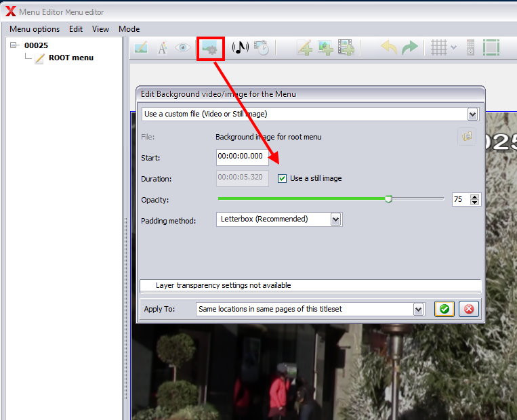Collapse the 00025 tree node

(x=13, y=45)
